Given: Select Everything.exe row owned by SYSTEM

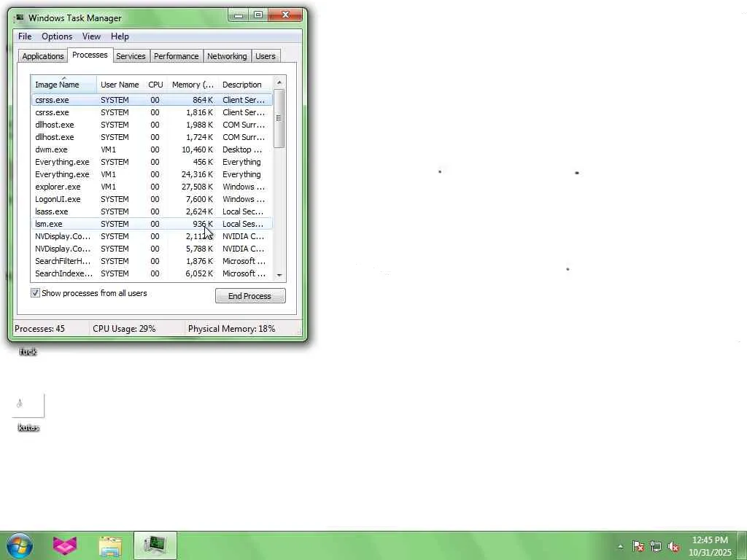Looking at the screenshot, I should coord(152,162).
